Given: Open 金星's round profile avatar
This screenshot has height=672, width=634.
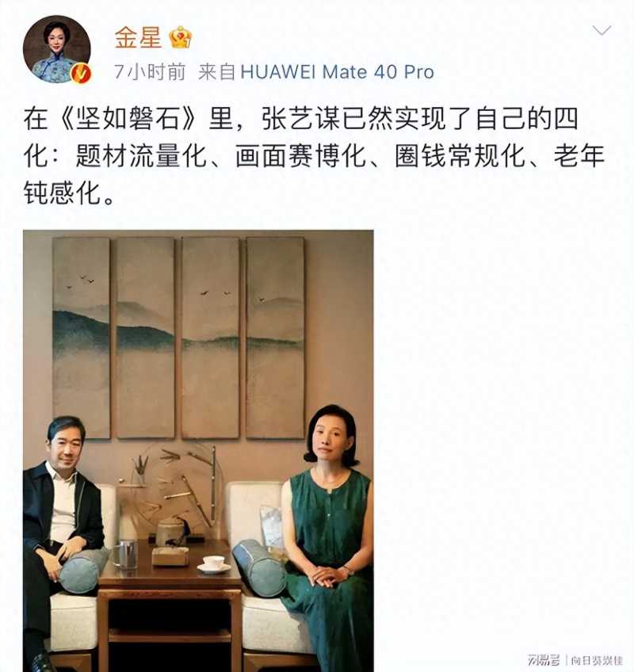Looking at the screenshot, I should (57, 49).
